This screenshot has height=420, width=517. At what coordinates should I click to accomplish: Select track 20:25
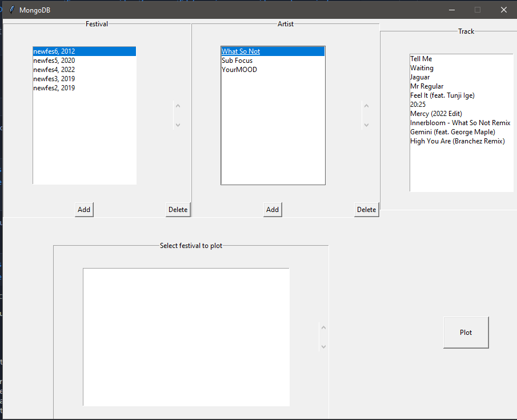(462, 105)
